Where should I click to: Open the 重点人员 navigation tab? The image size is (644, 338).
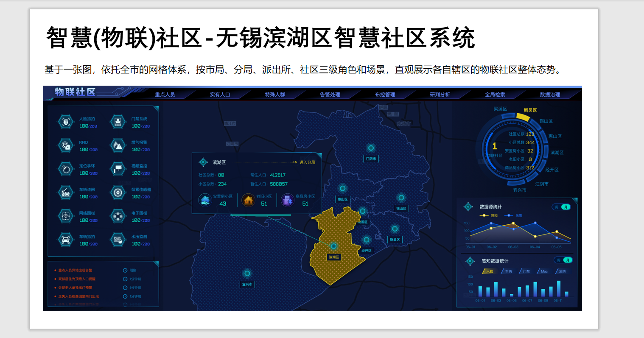(165, 95)
